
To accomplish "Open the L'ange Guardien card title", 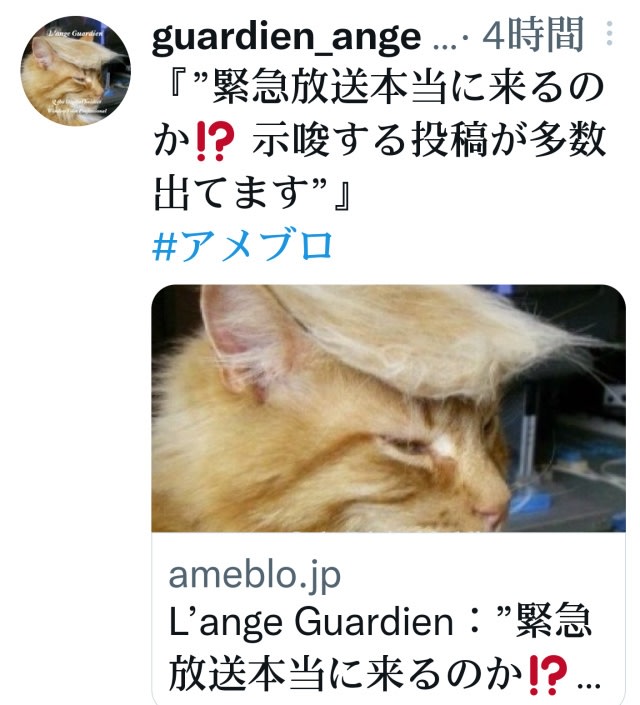I will (380, 647).
